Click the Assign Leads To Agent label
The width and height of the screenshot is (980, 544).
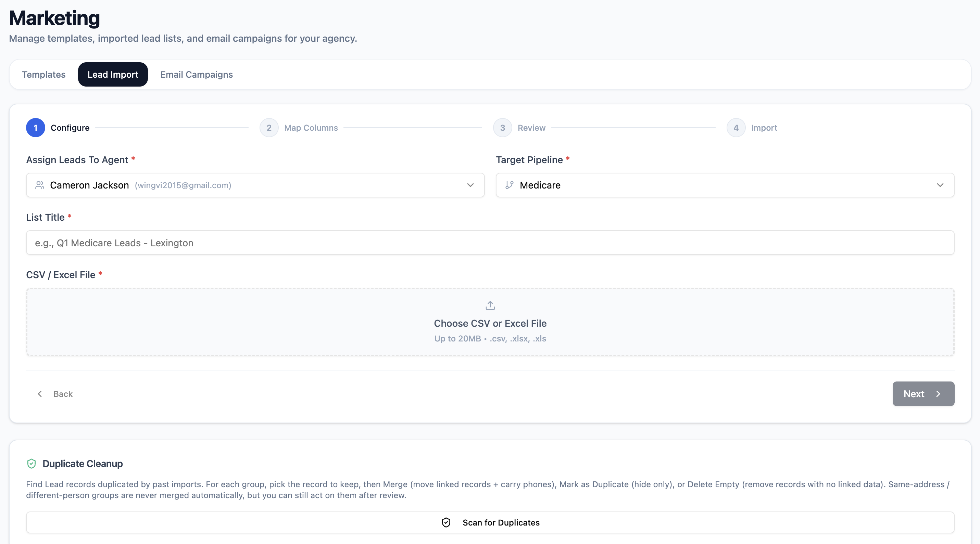point(77,160)
